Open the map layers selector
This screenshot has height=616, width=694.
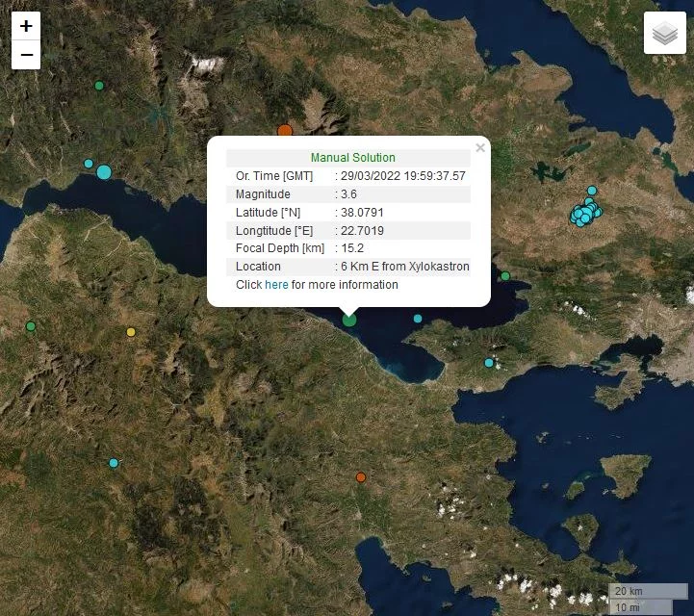[x=664, y=34]
